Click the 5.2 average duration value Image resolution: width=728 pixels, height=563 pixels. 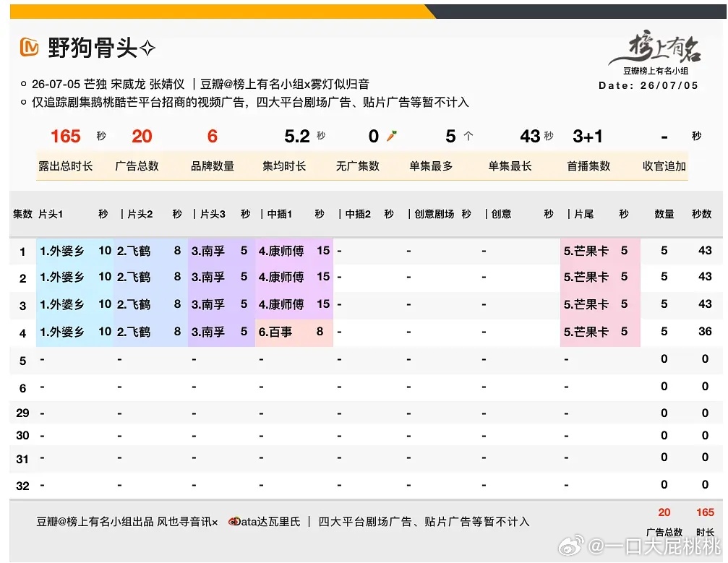(x=296, y=136)
